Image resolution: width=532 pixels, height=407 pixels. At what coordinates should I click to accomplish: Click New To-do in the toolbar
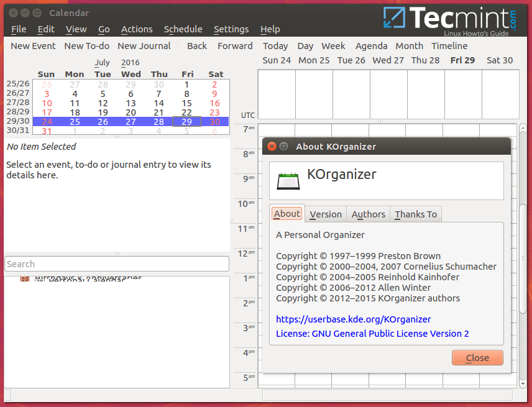pos(87,46)
